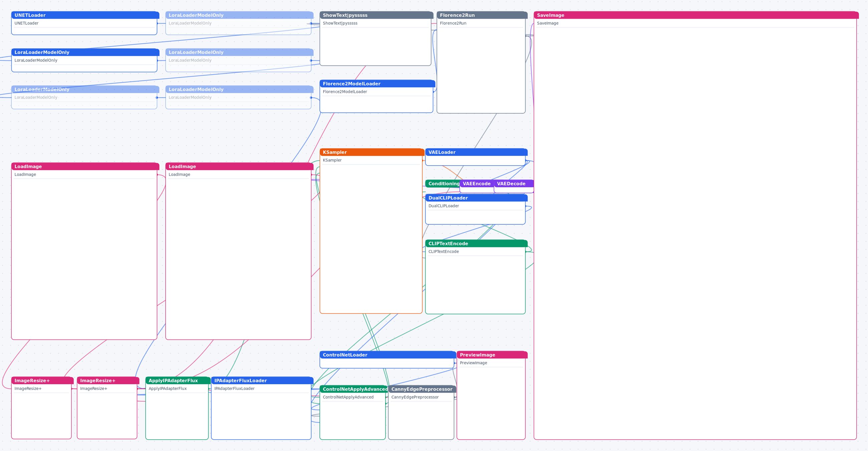The width and height of the screenshot is (868, 451).
Task: Click the IPAdapterFluxLoader node header
Action: pos(262,381)
